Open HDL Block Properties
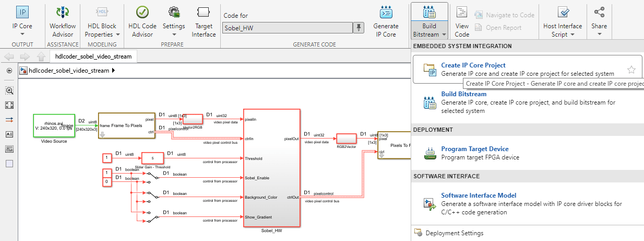The width and height of the screenshot is (644, 241). click(101, 21)
